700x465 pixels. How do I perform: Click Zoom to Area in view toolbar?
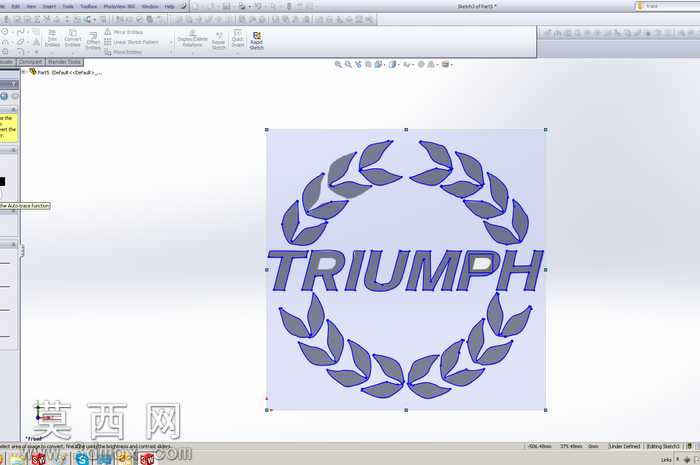[x=348, y=65]
